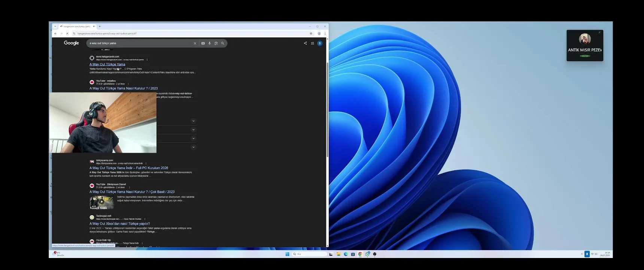Image resolution: width=644 pixels, height=270 pixels.
Task: Open options menu for hangarcevin.com result
Action: [147, 60]
